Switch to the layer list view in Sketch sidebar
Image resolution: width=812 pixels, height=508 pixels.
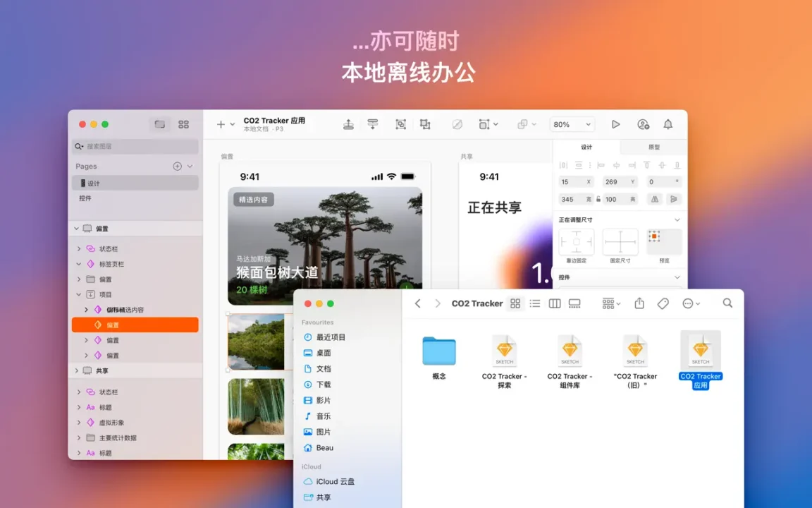pos(160,124)
